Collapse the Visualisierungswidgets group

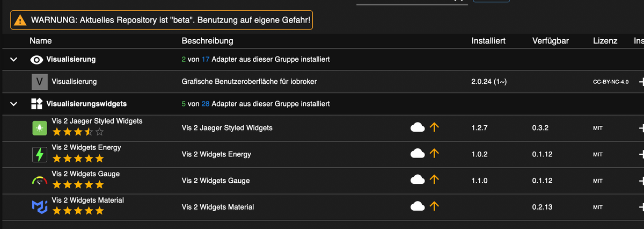[x=14, y=103]
